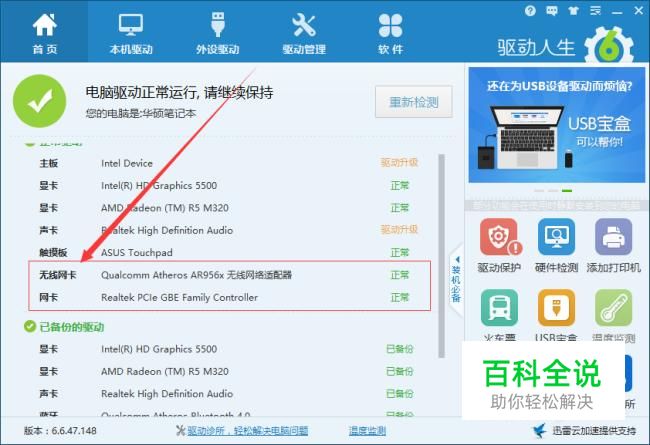Screen dimensions: 650x445
Task: Click the 驱动人生 6 gear logo
Action: [x=609, y=45]
